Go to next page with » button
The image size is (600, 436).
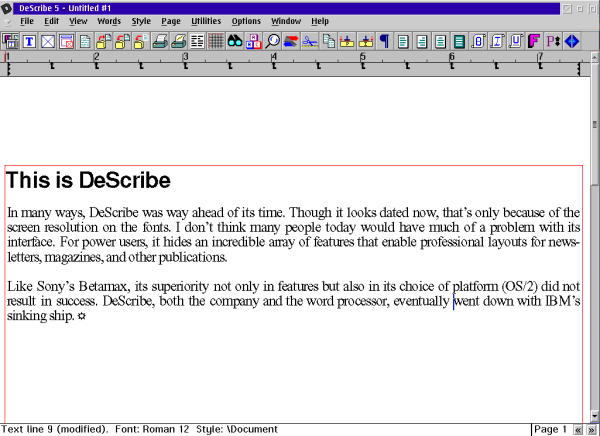point(592,430)
